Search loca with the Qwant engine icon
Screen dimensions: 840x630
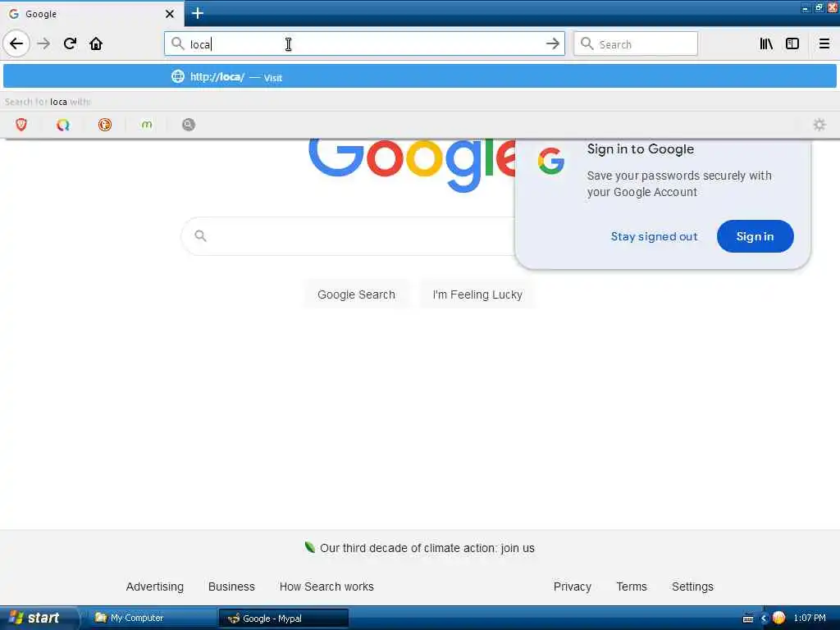tap(62, 125)
